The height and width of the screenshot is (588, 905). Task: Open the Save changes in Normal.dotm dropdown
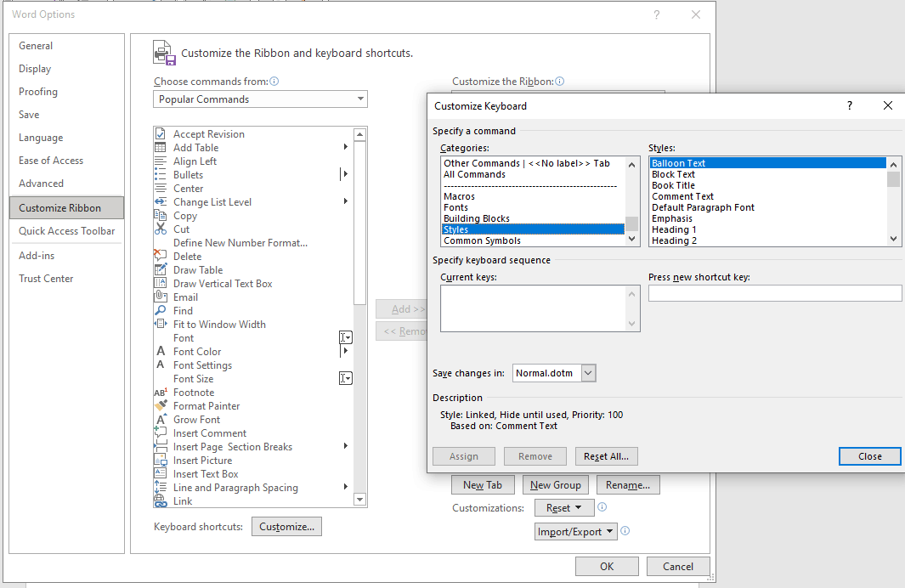588,373
